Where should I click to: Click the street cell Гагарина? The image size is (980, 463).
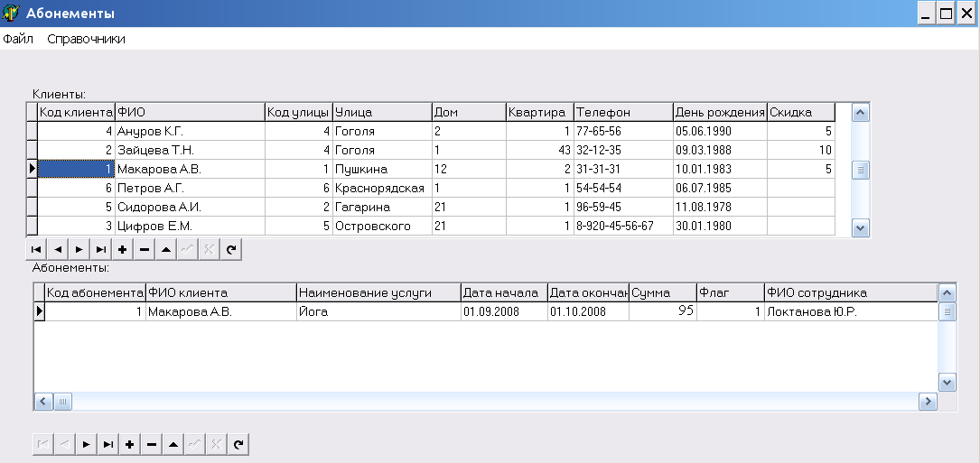click(382, 207)
